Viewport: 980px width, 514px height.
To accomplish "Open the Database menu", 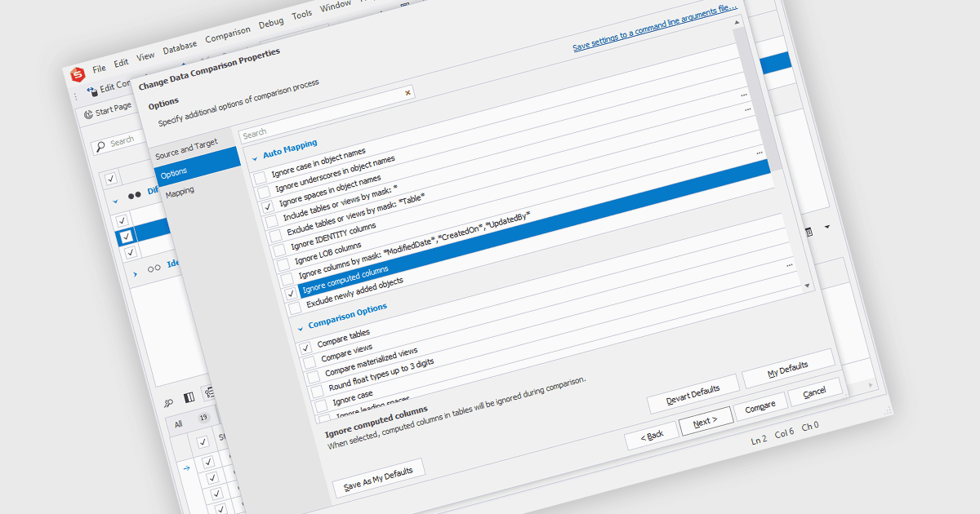I will click(x=180, y=47).
